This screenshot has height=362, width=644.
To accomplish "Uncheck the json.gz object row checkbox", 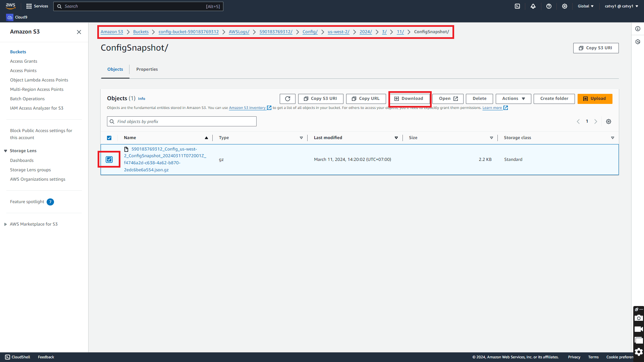I will click(x=109, y=160).
